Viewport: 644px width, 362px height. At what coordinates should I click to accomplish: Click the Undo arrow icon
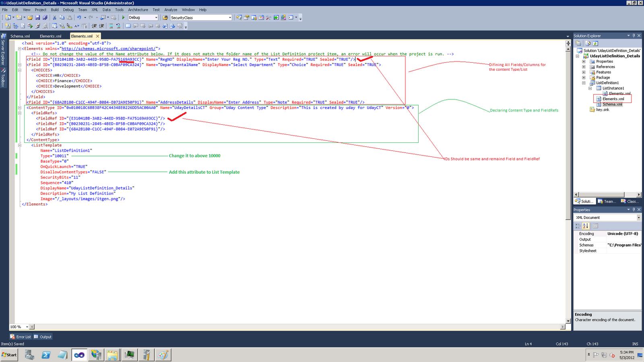pyautogui.click(x=79, y=18)
